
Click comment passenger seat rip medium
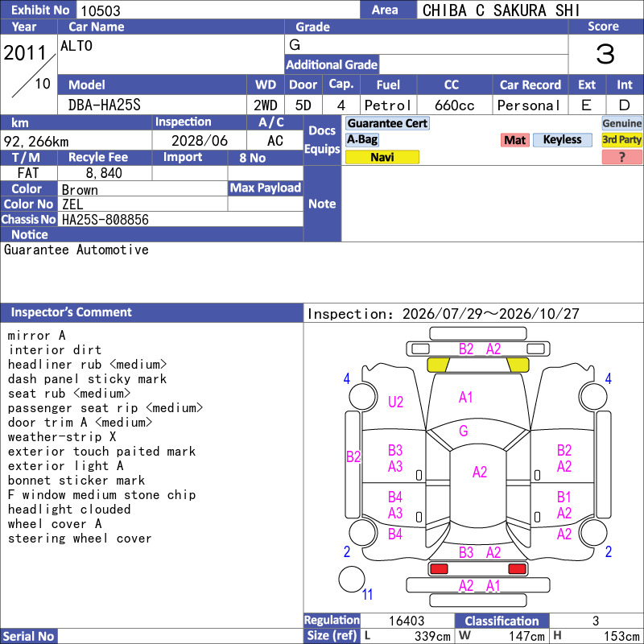(x=105, y=408)
